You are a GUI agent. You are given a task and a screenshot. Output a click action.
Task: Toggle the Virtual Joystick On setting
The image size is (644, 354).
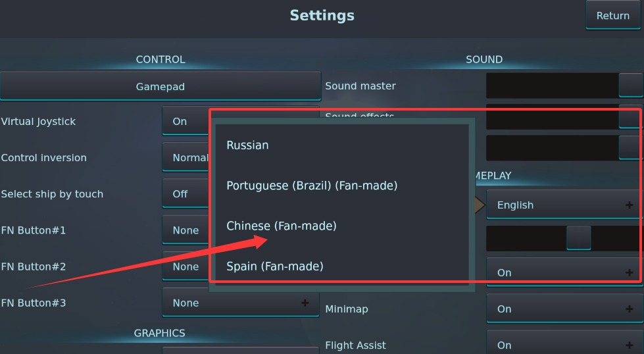[186, 121]
